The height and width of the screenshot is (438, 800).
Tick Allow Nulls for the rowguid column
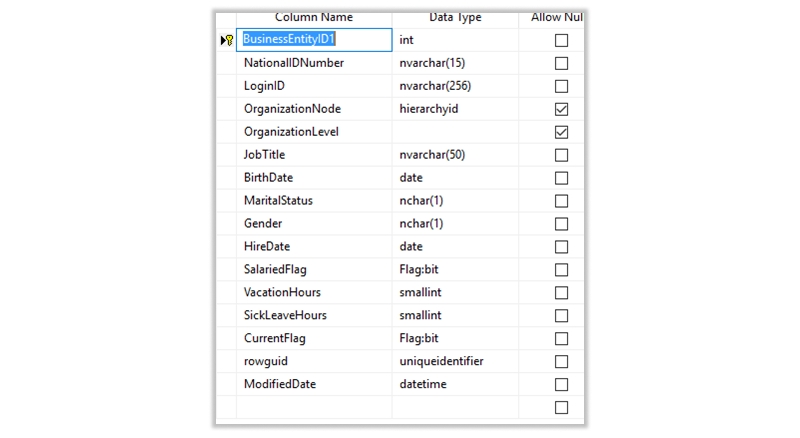point(561,361)
